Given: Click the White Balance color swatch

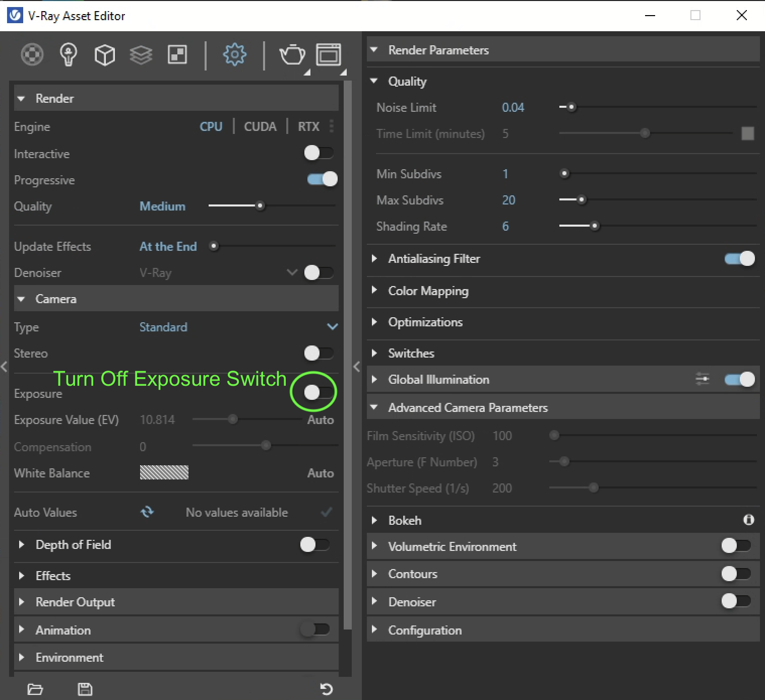Looking at the screenshot, I should [164, 472].
